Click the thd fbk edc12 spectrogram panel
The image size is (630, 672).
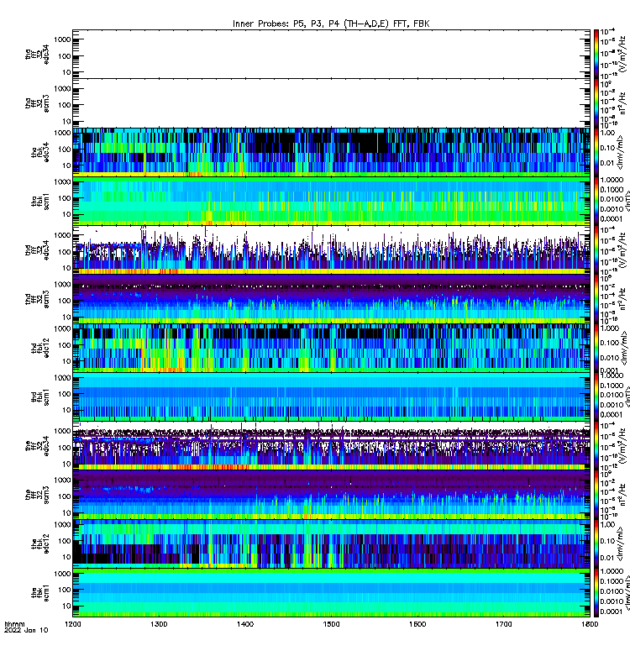point(331,348)
